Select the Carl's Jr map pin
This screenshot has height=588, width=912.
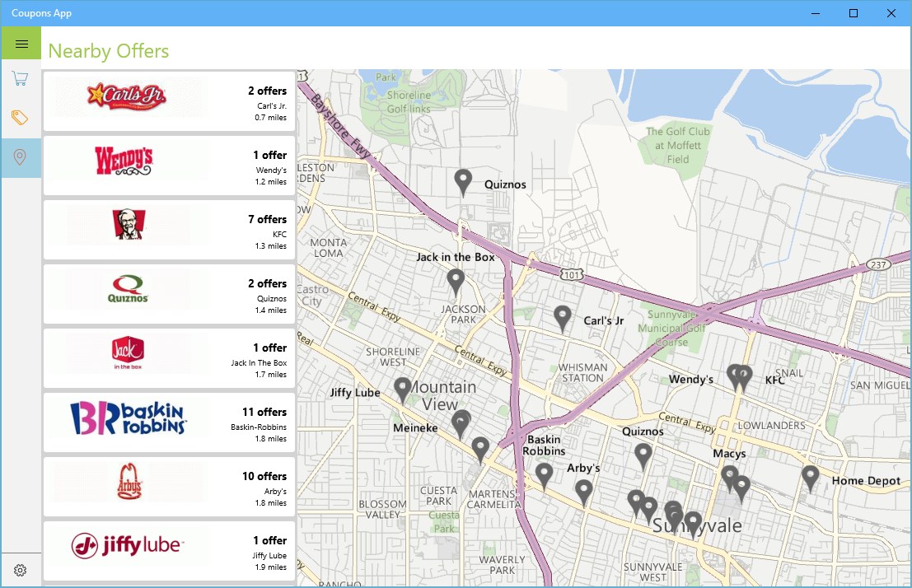[563, 319]
